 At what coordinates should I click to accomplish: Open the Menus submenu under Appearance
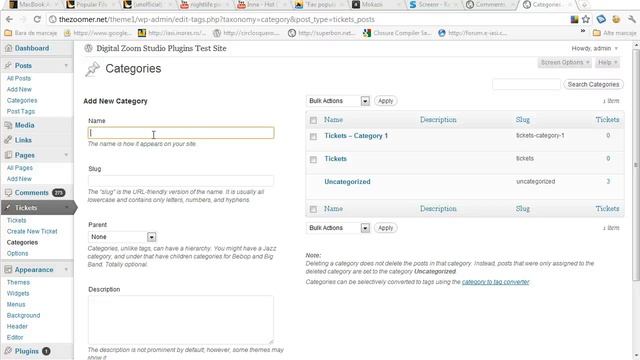point(16,304)
